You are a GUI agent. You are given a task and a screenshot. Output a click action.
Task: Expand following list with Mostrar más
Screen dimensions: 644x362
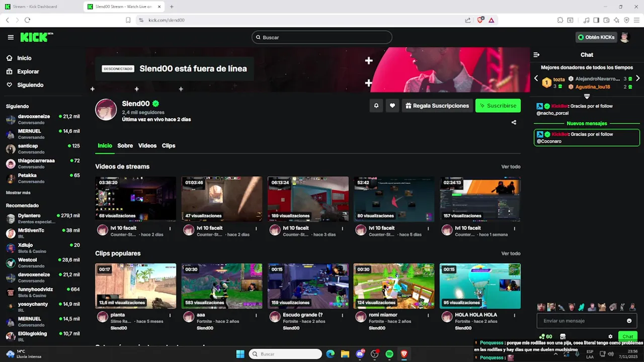click(18, 193)
